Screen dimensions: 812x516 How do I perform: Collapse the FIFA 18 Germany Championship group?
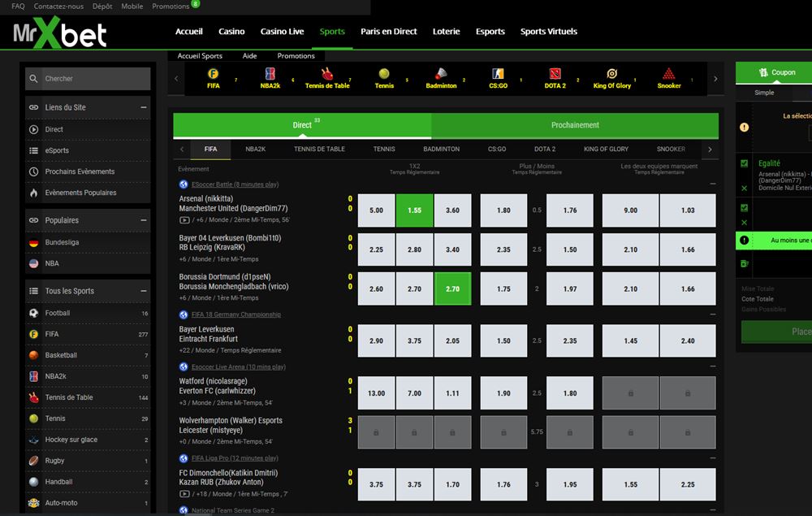tap(713, 314)
